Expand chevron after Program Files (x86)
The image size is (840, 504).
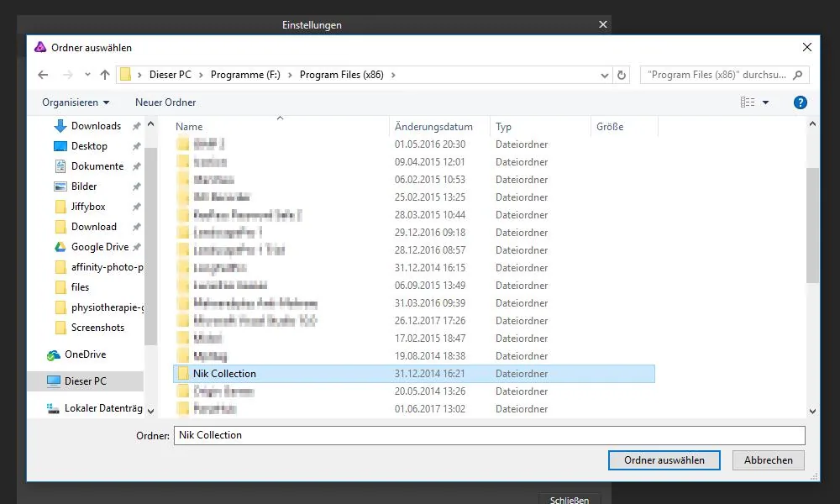393,75
